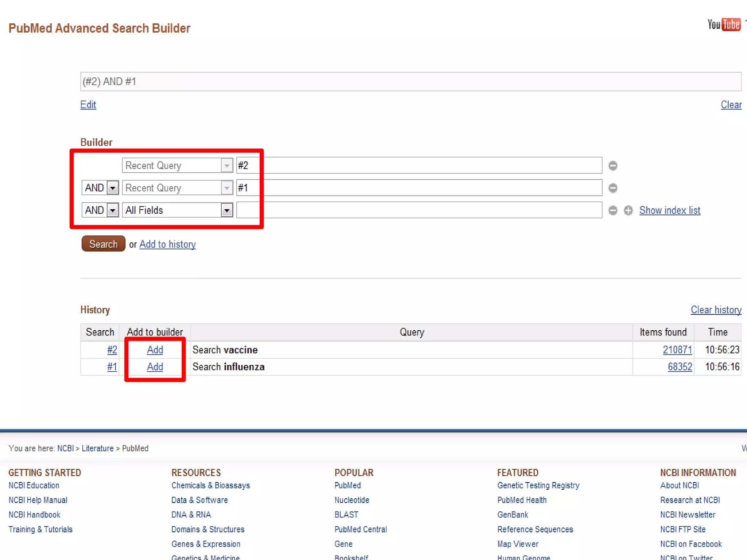747x560 pixels.
Task: Add influenza search #1 to builder
Action: [155, 367]
